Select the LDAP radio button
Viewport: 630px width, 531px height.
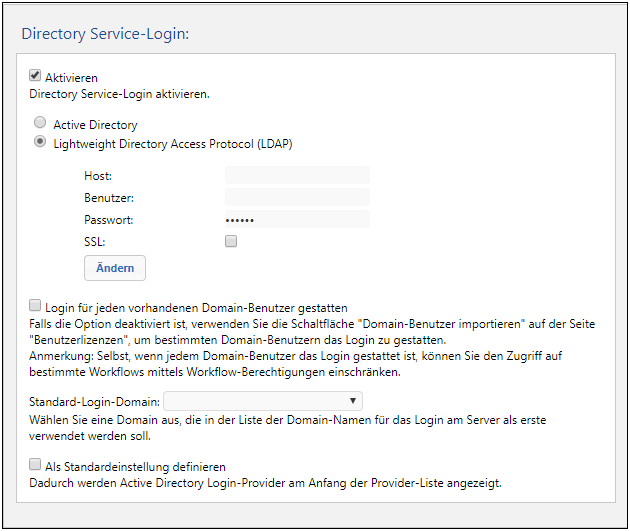tap(40, 143)
